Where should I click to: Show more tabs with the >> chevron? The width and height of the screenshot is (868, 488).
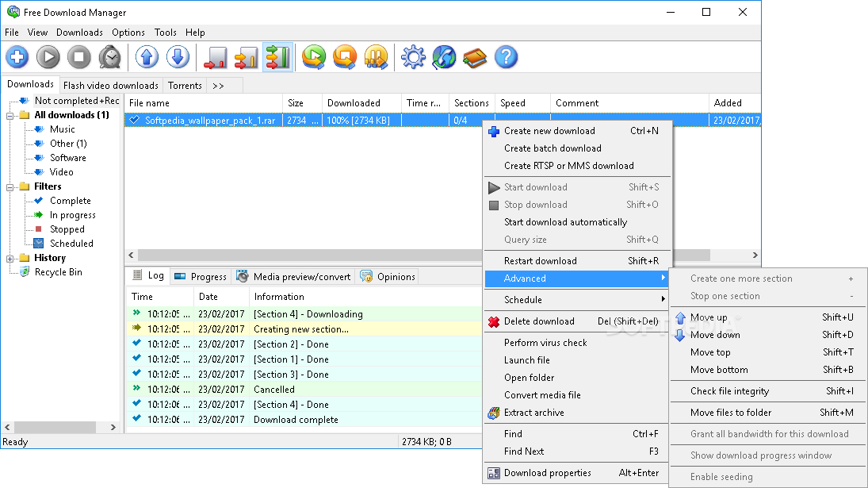(x=218, y=86)
